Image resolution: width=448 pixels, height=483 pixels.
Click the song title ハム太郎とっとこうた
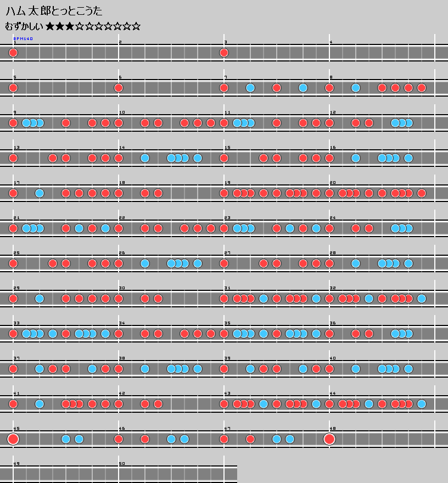[x=54, y=11]
